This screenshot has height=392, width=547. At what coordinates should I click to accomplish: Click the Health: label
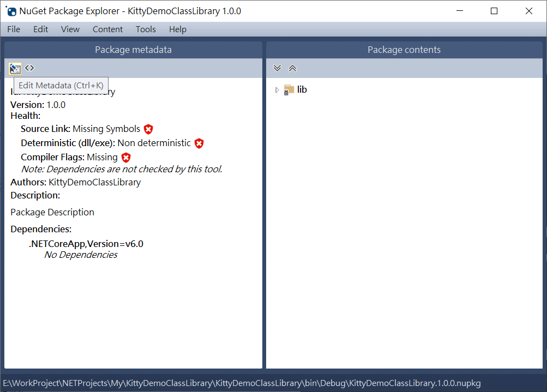click(x=26, y=116)
